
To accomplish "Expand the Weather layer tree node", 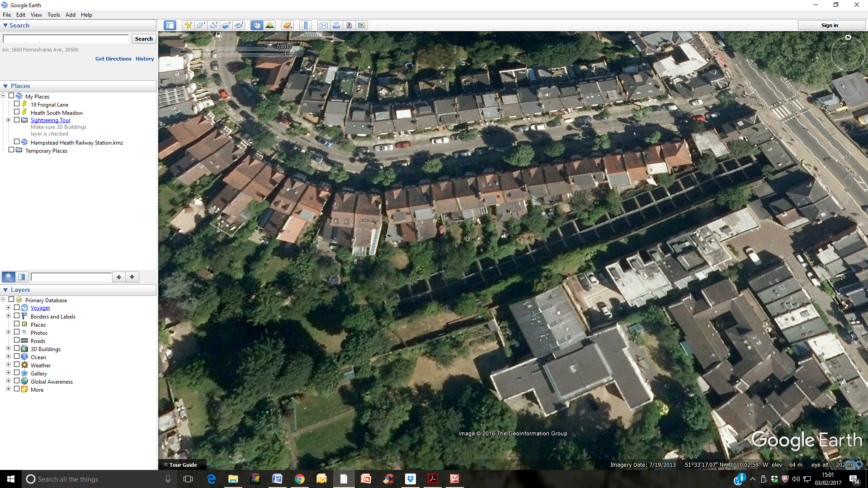I will [8, 365].
